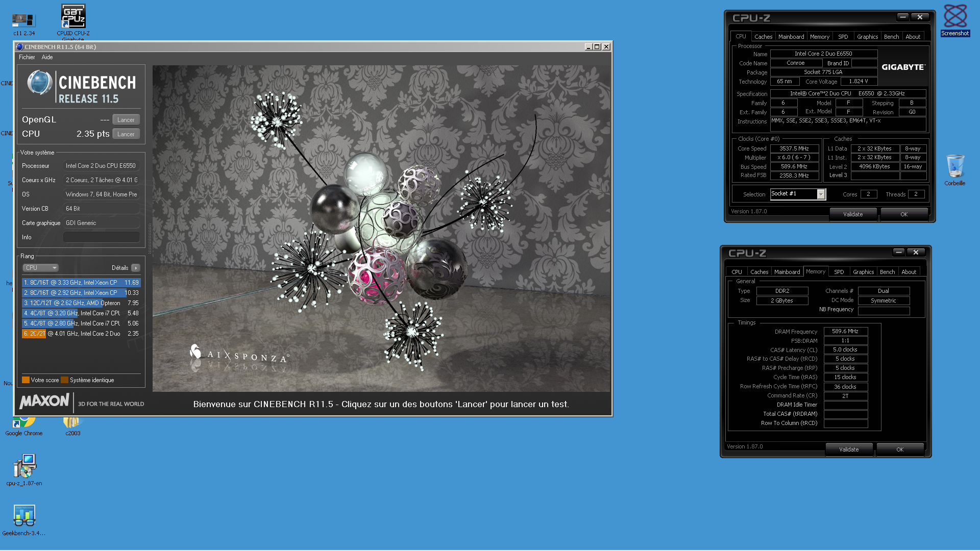
Task: Switch to CPU tab in lower CPU-Z
Action: (737, 272)
